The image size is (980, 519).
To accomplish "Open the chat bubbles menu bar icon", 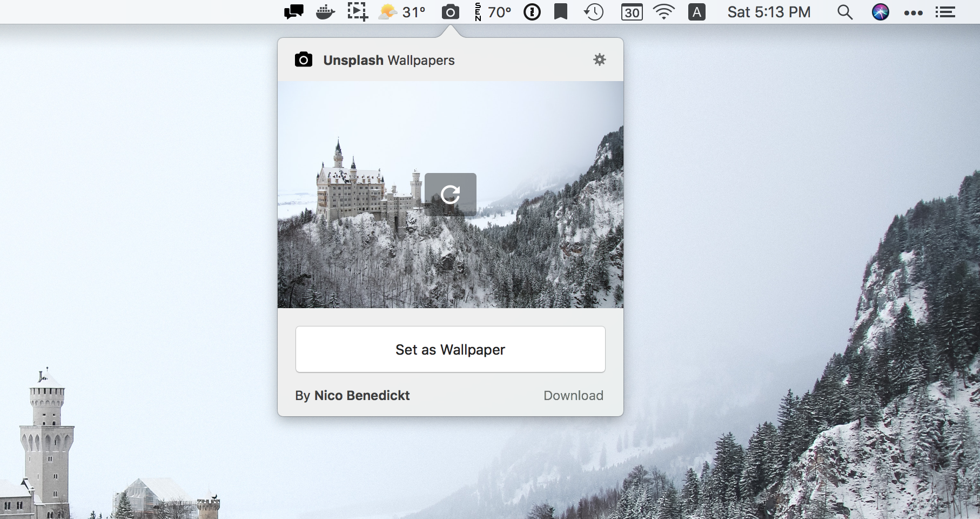I will pos(294,12).
